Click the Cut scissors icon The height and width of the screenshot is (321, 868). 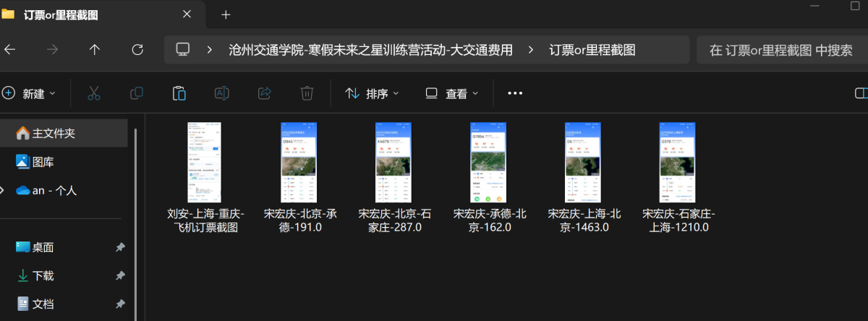93,93
